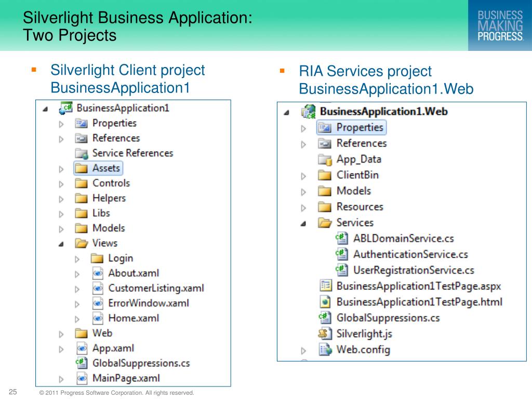Click the Home.xaml file icon

tap(98, 318)
